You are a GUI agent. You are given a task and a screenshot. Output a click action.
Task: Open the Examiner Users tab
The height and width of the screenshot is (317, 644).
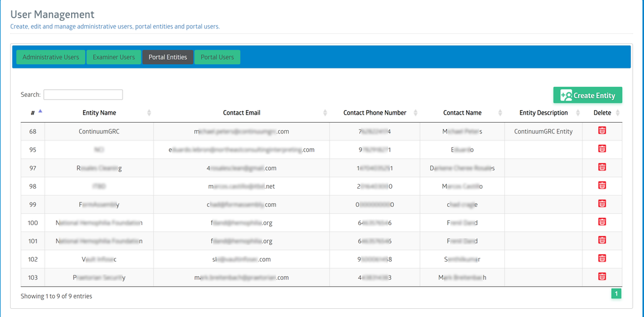click(114, 57)
